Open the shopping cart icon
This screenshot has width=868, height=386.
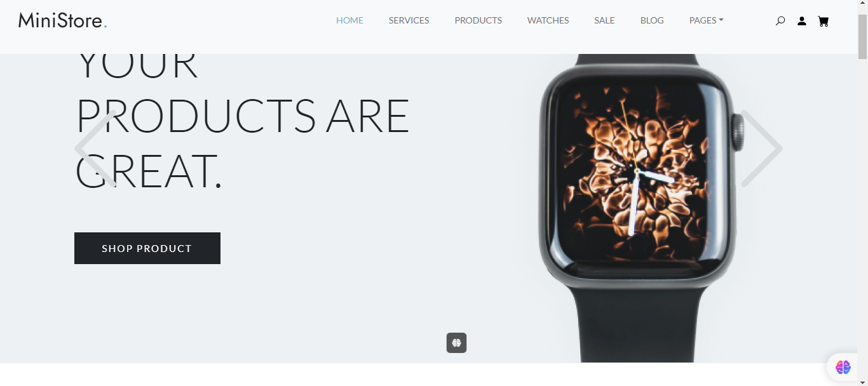[824, 21]
